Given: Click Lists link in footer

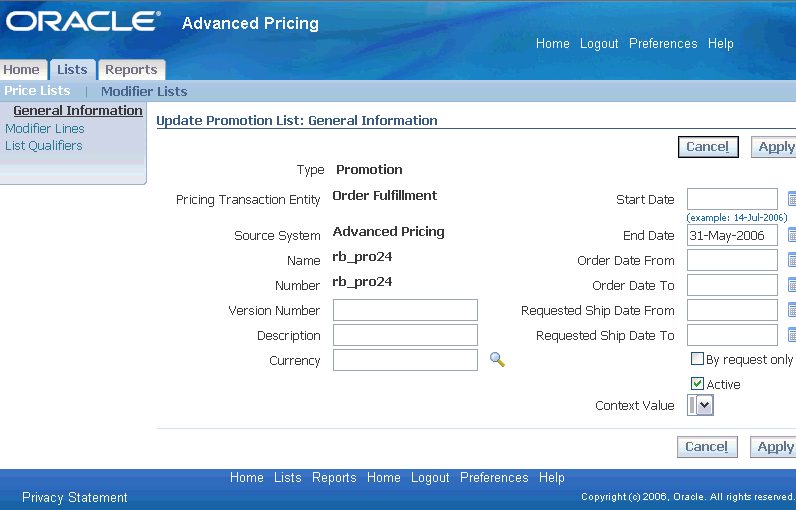Looking at the screenshot, I should (288, 478).
